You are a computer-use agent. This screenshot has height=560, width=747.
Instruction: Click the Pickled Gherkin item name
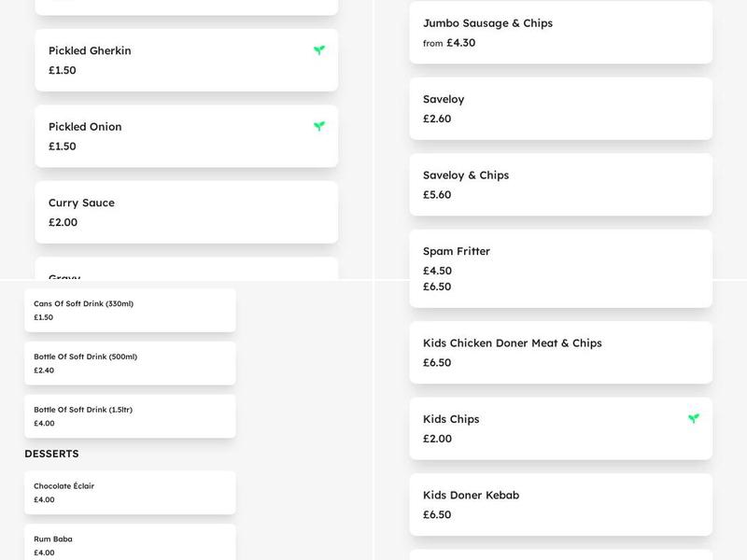pos(90,51)
